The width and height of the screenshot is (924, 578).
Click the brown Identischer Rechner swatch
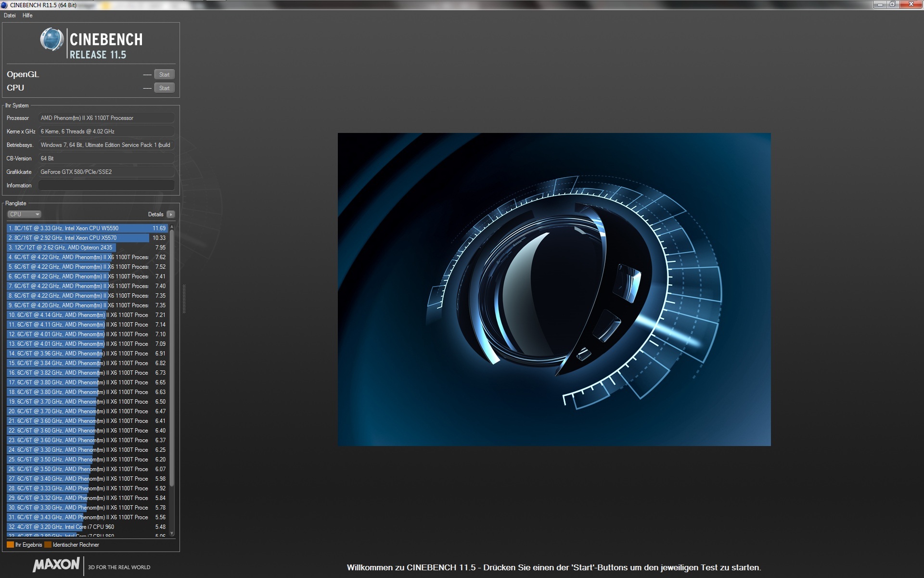[48, 545]
